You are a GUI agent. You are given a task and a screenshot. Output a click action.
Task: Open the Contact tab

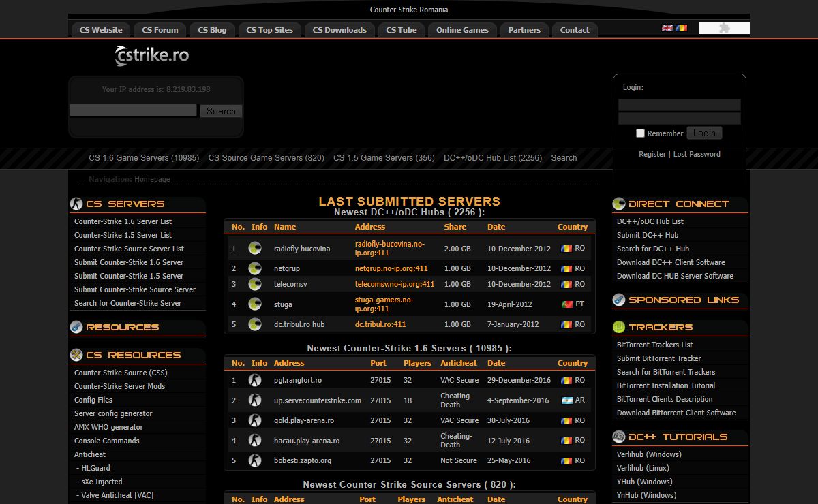click(x=575, y=30)
